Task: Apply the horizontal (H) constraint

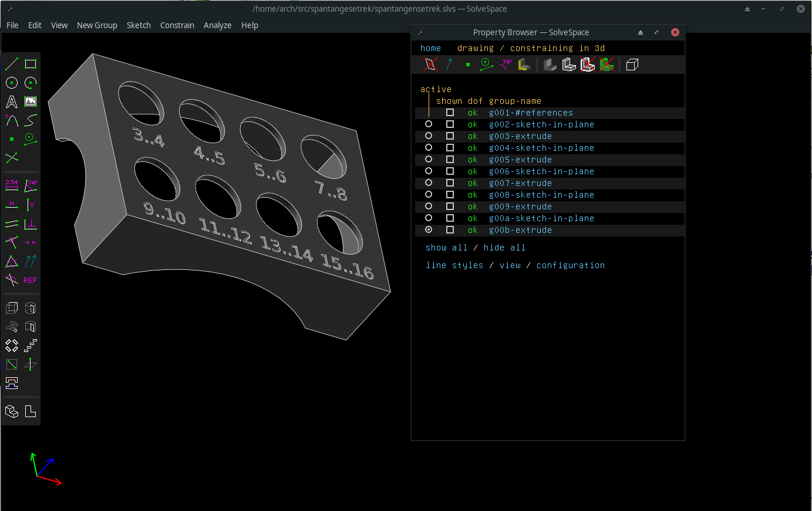Action: (12, 205)
